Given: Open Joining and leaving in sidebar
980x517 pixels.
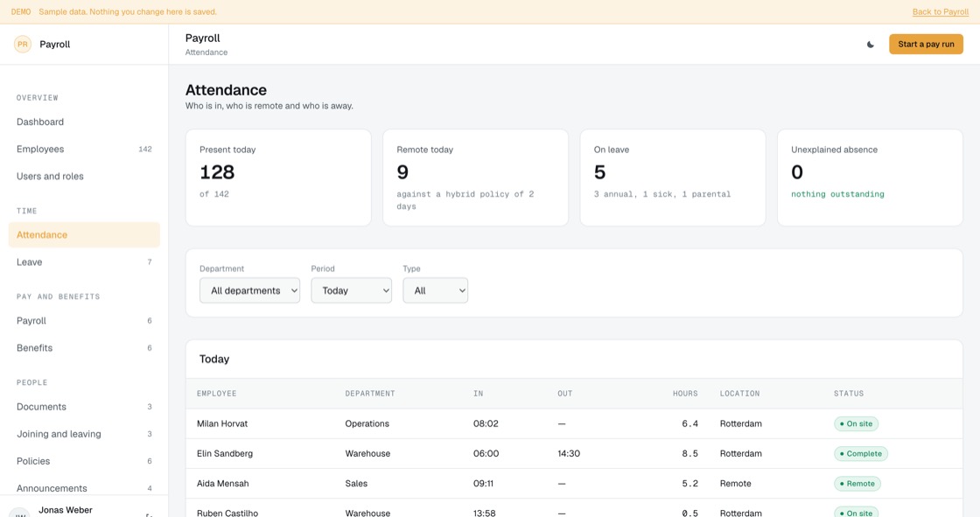Looking at the screenshot, I should [x=84, y=434].
